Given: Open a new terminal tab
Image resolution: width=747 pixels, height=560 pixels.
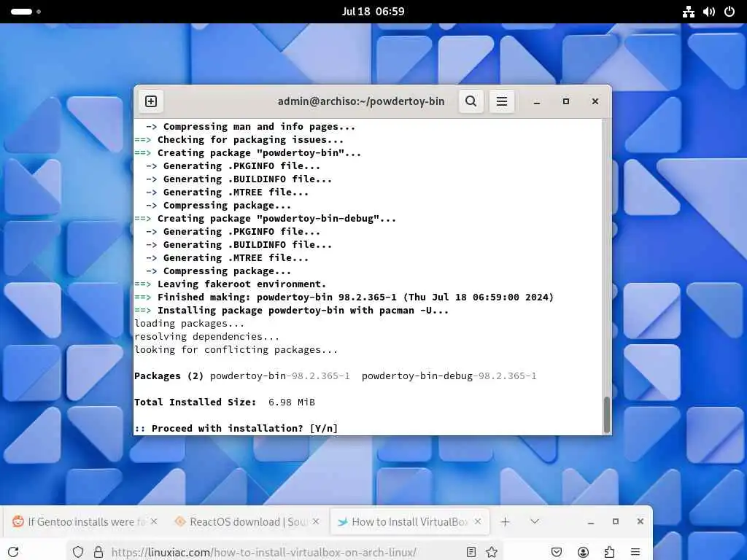Looking at the screenshot, I should (150, 101).
